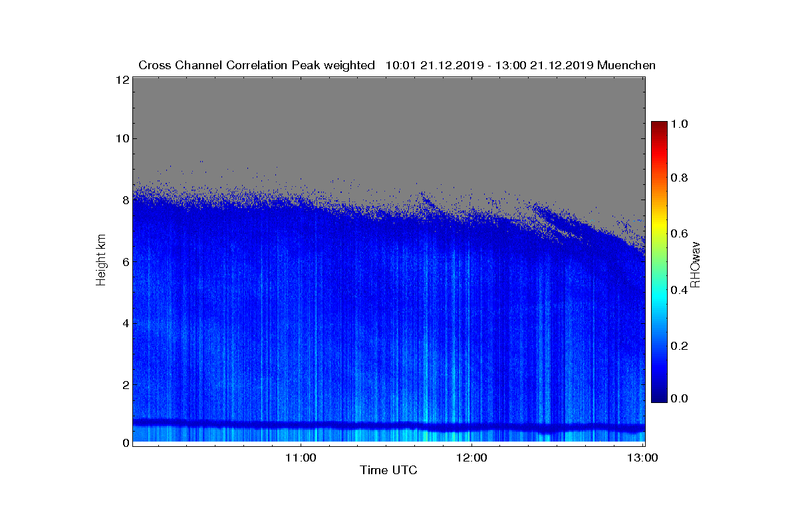The image size is (798, 532).
Task: Click the '4' height tick label
Action: pyautogui.click(x=124, y=323)
